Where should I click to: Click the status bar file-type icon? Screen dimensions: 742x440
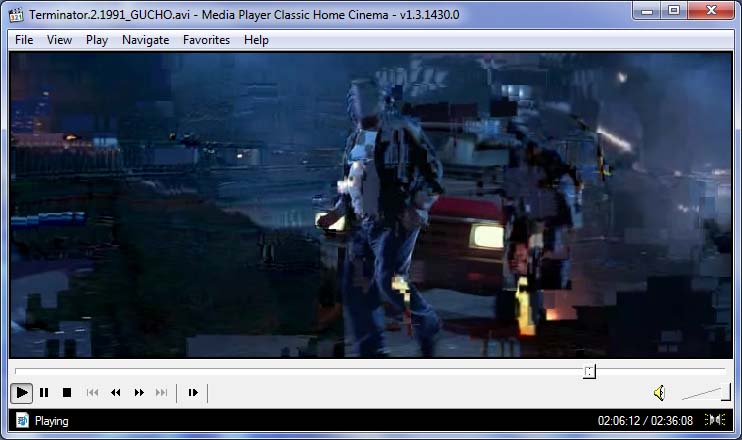coord(22,420)
